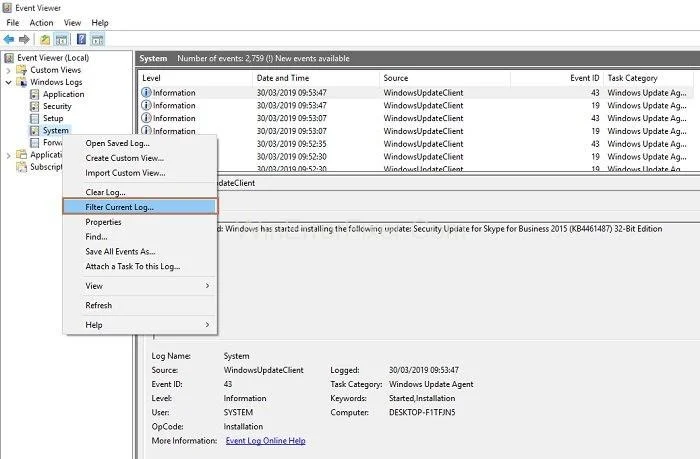Click the Back arrow in toolbar
Image resolution: width=700 pixels, height=459 pixels.
[9, 39]
